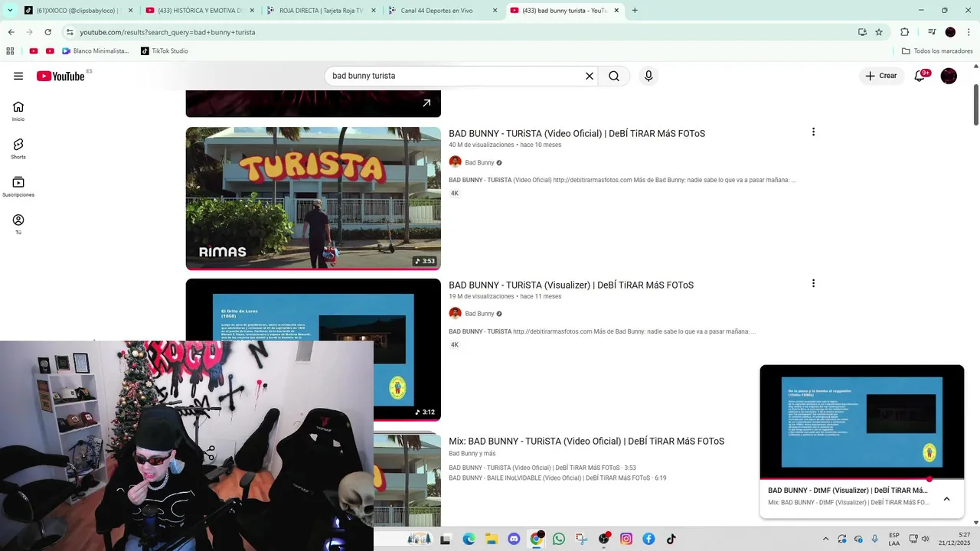Screen dimensions: 980x551
Task: Show hidden system tray icons
Action: click(825, 539)
